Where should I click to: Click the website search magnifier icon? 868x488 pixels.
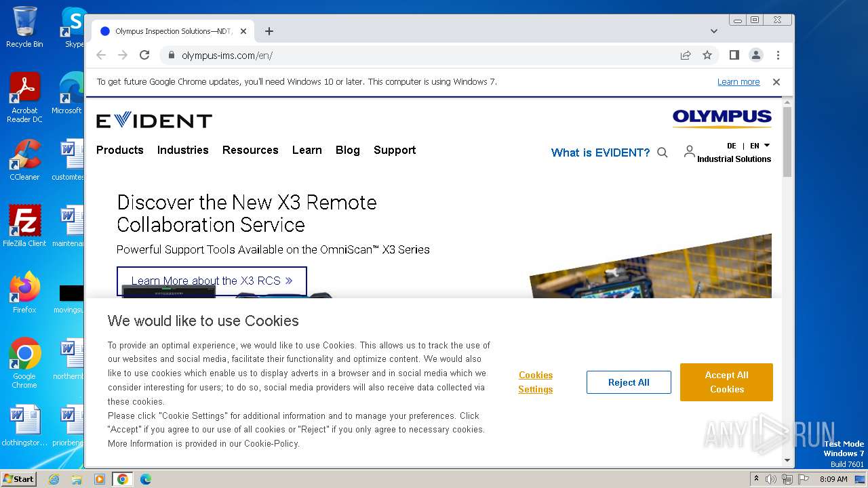click(663, 152)
